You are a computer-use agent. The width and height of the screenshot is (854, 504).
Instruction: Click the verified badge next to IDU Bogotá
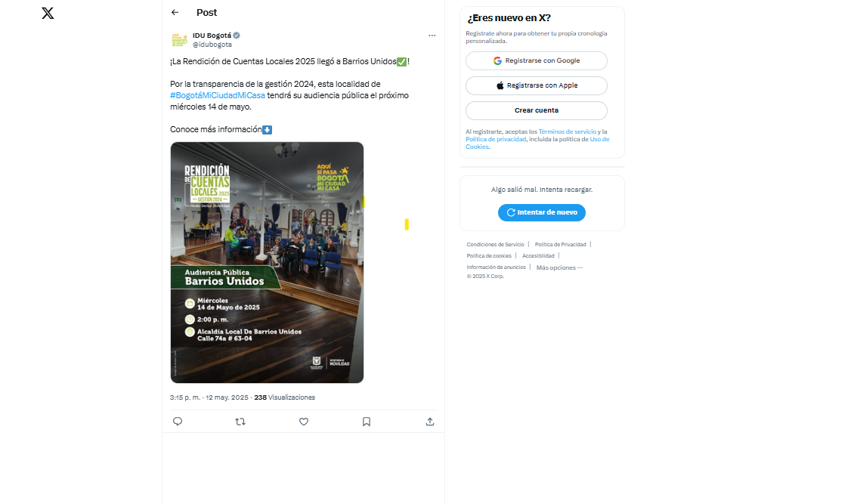237,36
